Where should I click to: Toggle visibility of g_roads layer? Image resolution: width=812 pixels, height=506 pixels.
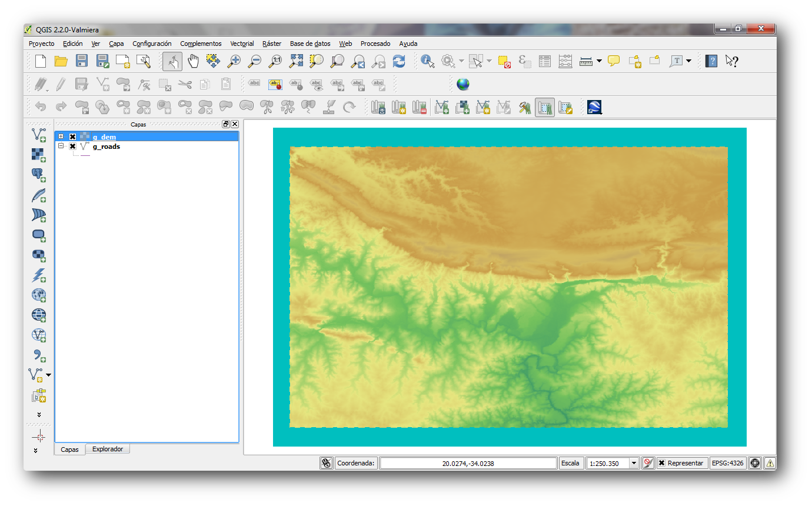[x=72, y=147]
